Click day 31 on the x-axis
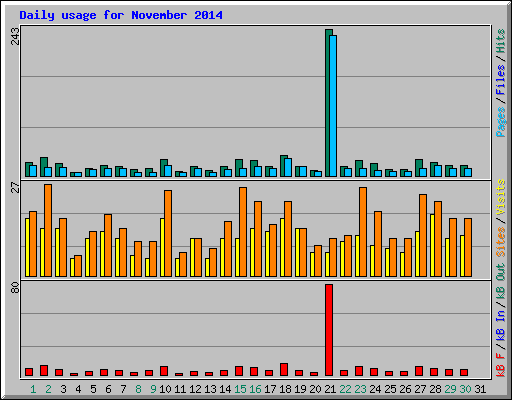The image size is (512, 400). 480,389
